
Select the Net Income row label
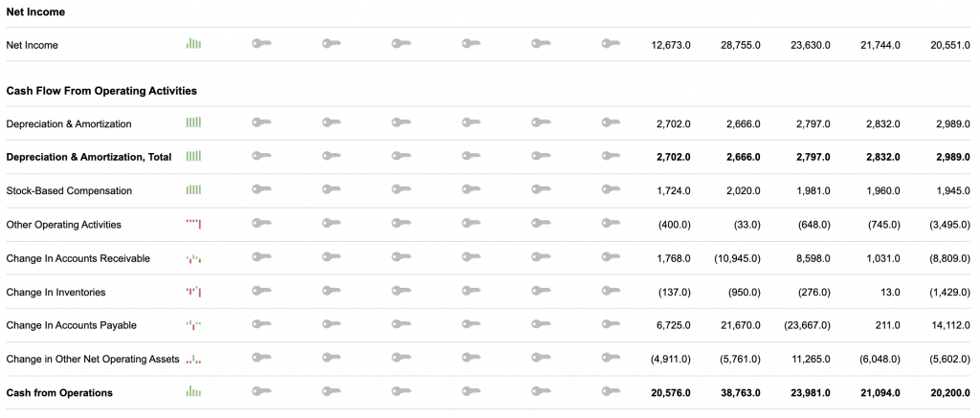point(32,45)
